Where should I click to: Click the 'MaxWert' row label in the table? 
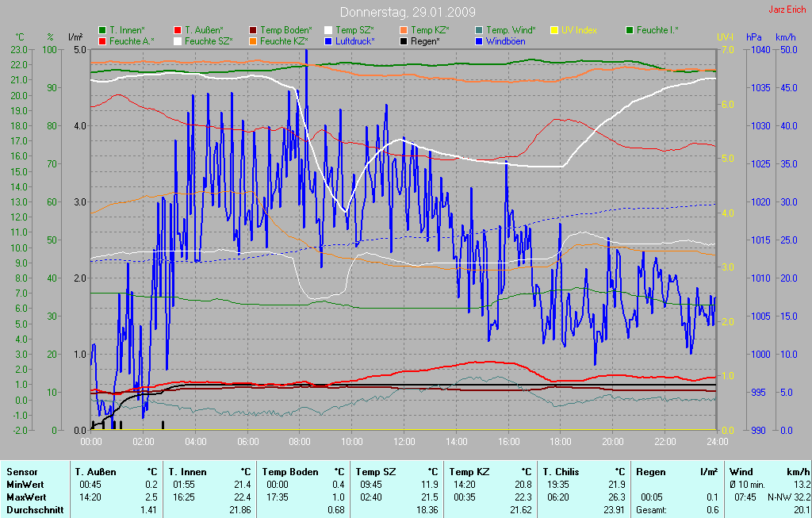(x=26, y=497)
